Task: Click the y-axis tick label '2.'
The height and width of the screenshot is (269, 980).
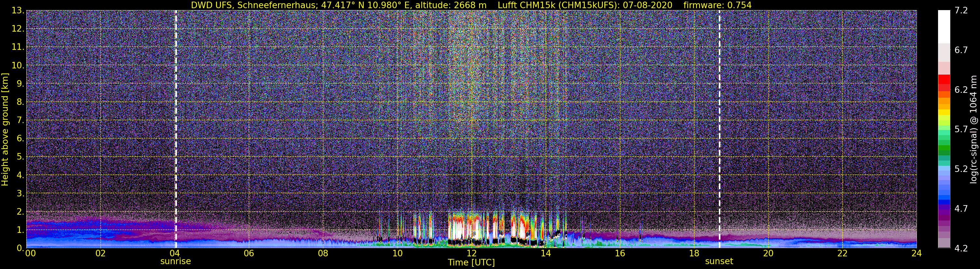Action: click(20, 211)
